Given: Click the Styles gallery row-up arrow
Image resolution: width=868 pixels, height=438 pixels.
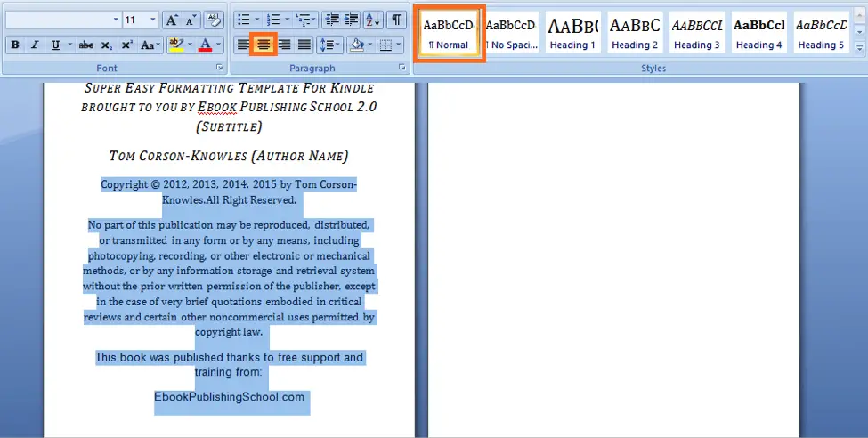Looking at the screenshot, I should 860,17.
